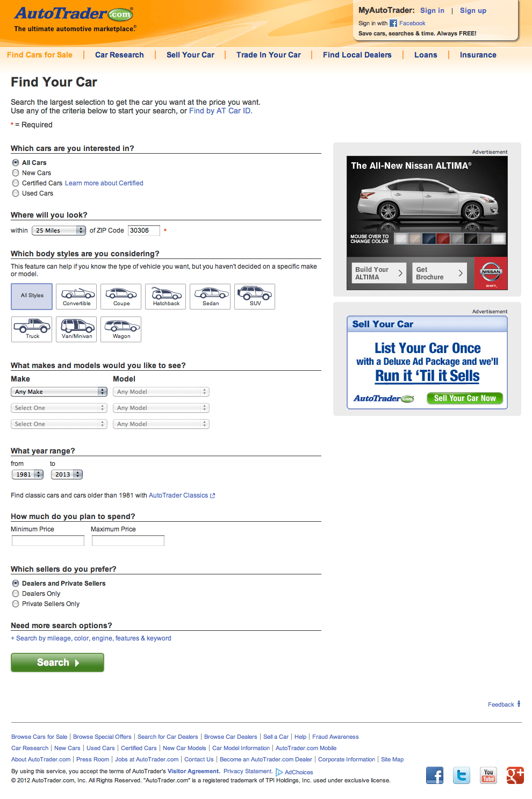Viewport: 532px width, 799px height.
Task: Click the green Search button
Action: [57, 663]
